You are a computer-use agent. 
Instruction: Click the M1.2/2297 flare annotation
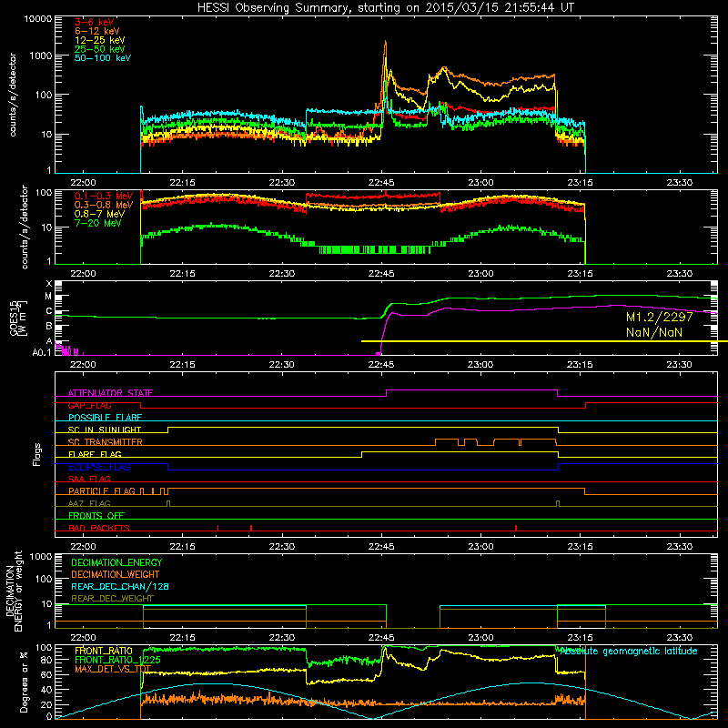(659, 317)
